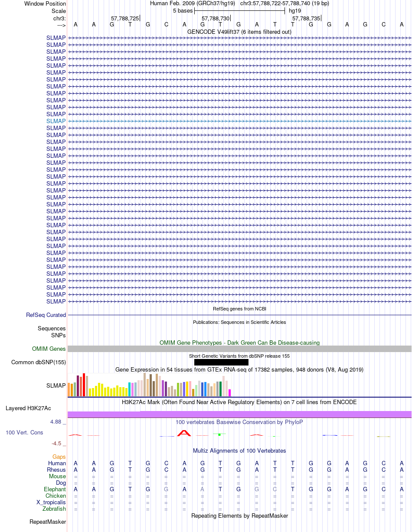Open Short Genetic Variants dbSNP 155 title

coord(239,356)
